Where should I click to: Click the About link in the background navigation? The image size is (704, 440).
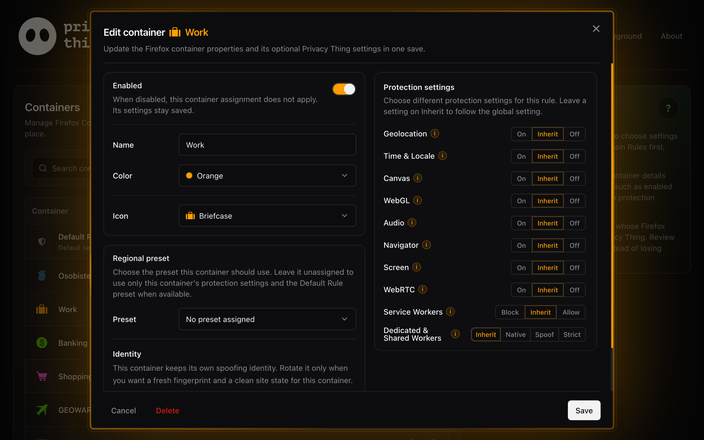pyautogui.click(x=671, y=36)
